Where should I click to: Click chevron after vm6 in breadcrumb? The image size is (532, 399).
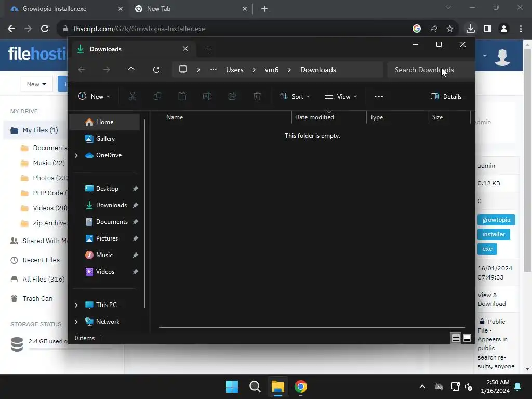(289, 70)
